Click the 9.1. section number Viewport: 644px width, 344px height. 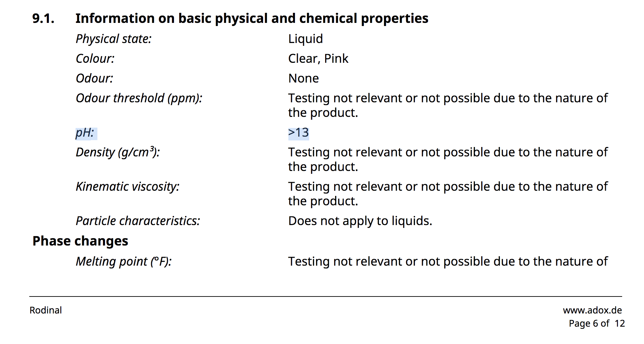[43, 18]
